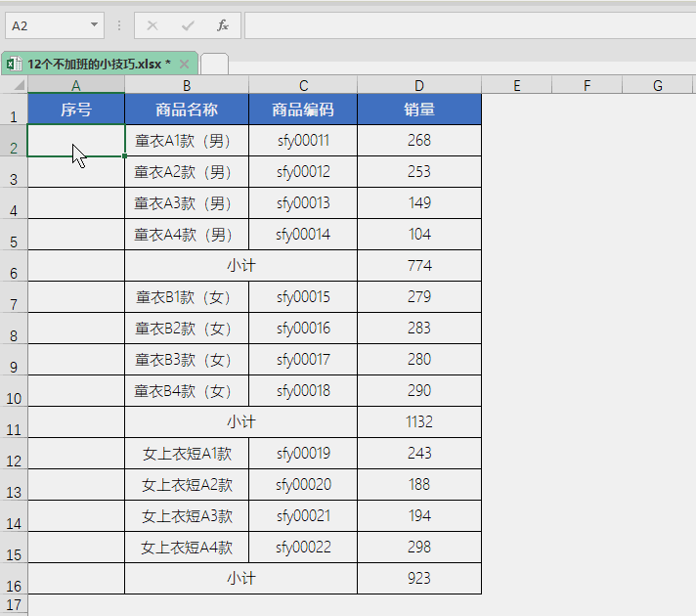The image size is (696, 616).
Task: Close the 12个不加班的小技巧.xlsx tab
Action: (x=183, y=64)
